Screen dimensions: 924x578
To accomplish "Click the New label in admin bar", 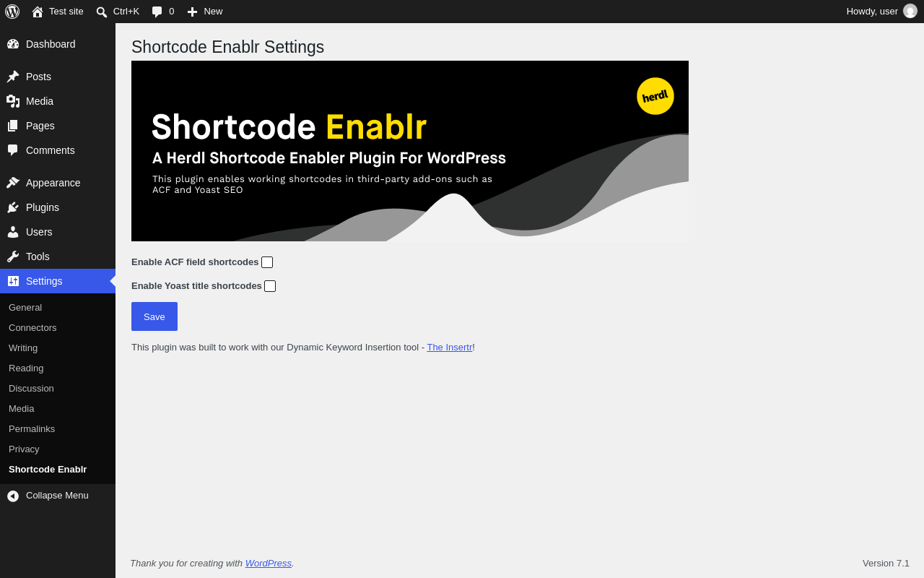I will [x=213, y=11].
